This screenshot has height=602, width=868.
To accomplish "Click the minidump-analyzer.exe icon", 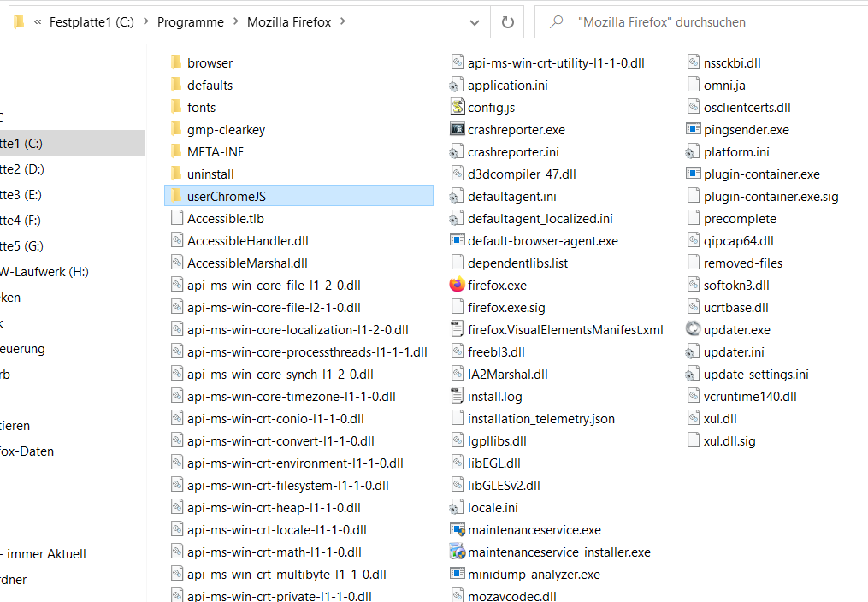I will click(x=458, y=574).
